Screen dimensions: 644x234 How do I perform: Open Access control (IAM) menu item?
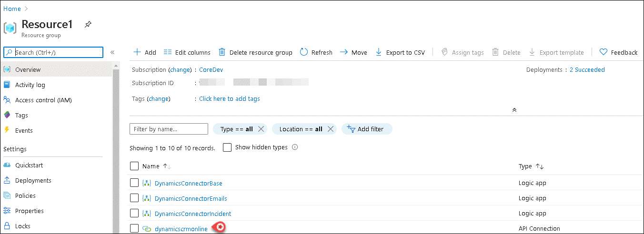43,100
